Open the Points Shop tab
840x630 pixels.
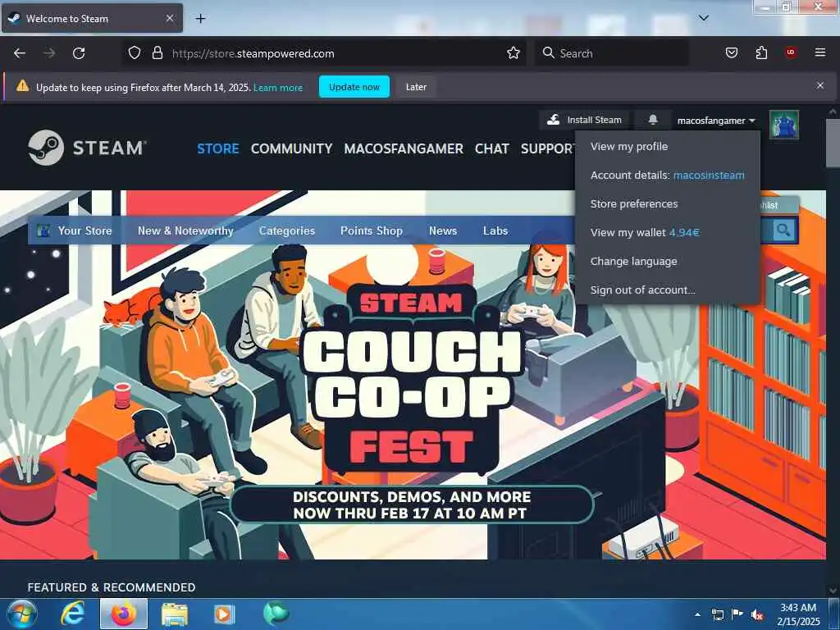pos(372,231)
